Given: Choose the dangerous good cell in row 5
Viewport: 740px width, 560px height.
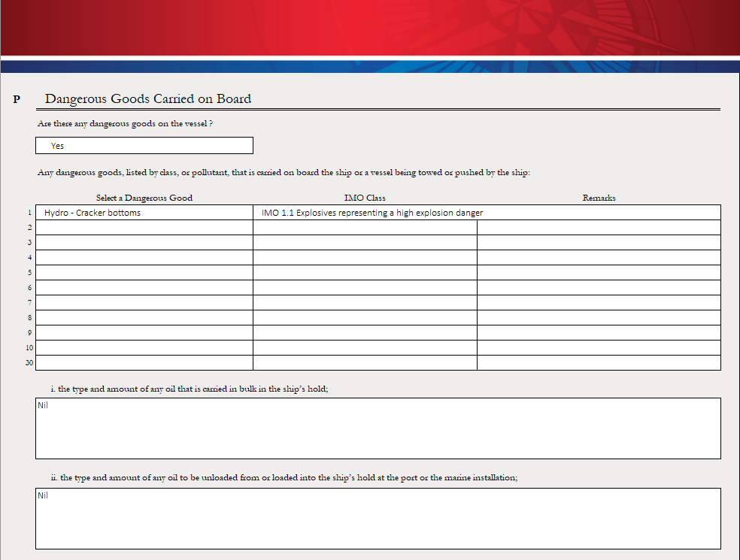Looking at the screenshot, I should 144,273.
